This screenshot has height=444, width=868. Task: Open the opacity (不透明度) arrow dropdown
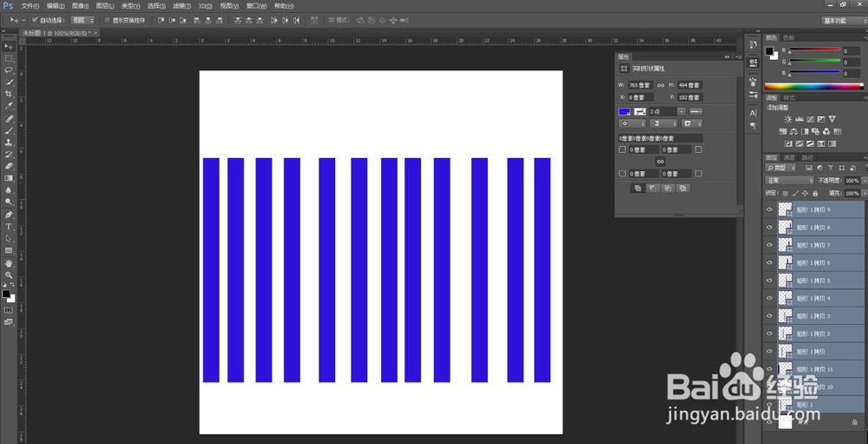(865, 181)
